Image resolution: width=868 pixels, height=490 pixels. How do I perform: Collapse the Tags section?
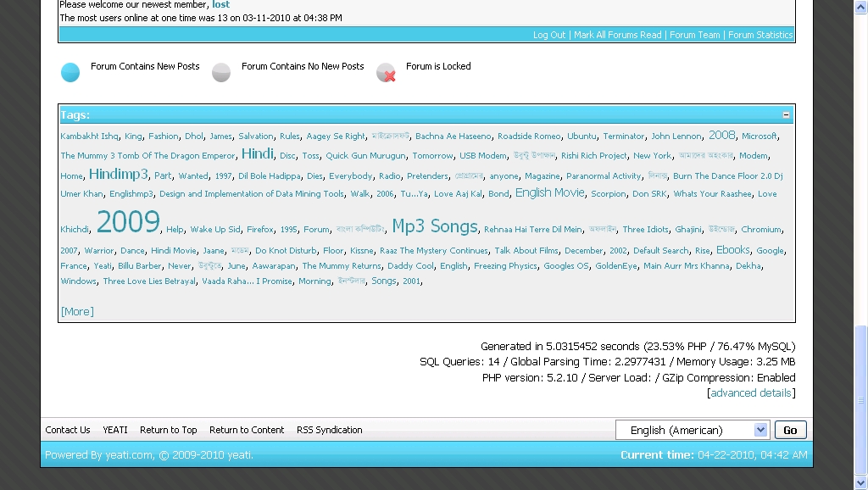[x=786, y=114]
